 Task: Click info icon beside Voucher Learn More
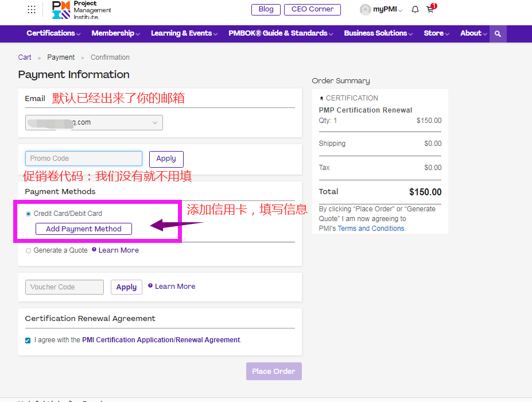tap(150, 286)
